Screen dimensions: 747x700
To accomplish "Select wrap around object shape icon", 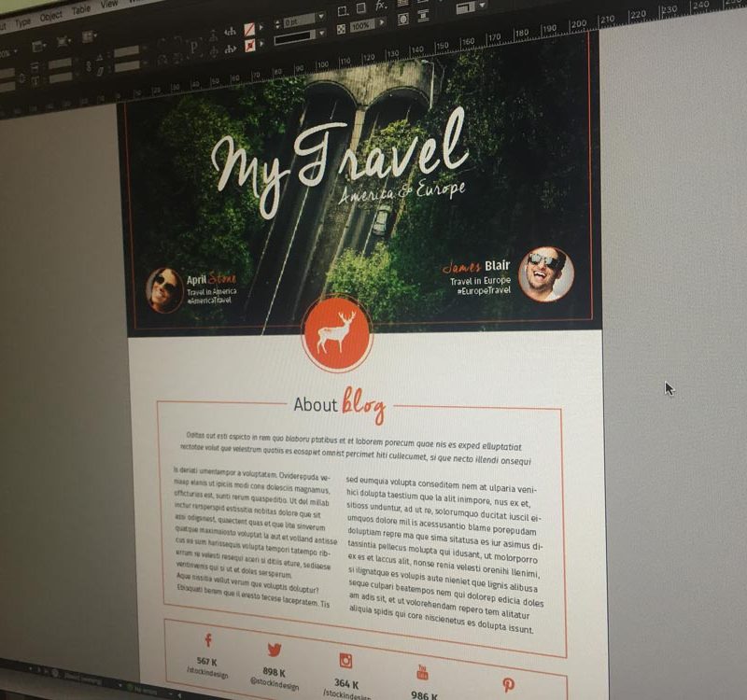I will pyautogui.click(x=403, y=19).
